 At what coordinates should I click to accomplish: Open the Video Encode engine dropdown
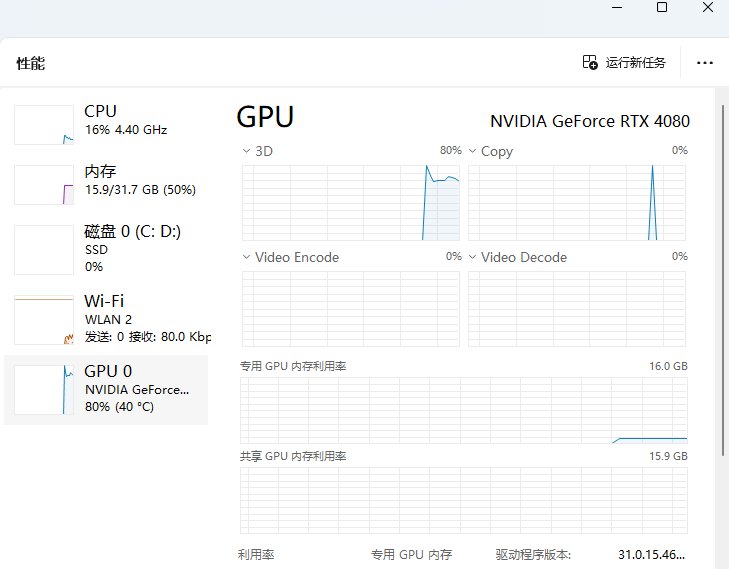click(x=246, y=257)
